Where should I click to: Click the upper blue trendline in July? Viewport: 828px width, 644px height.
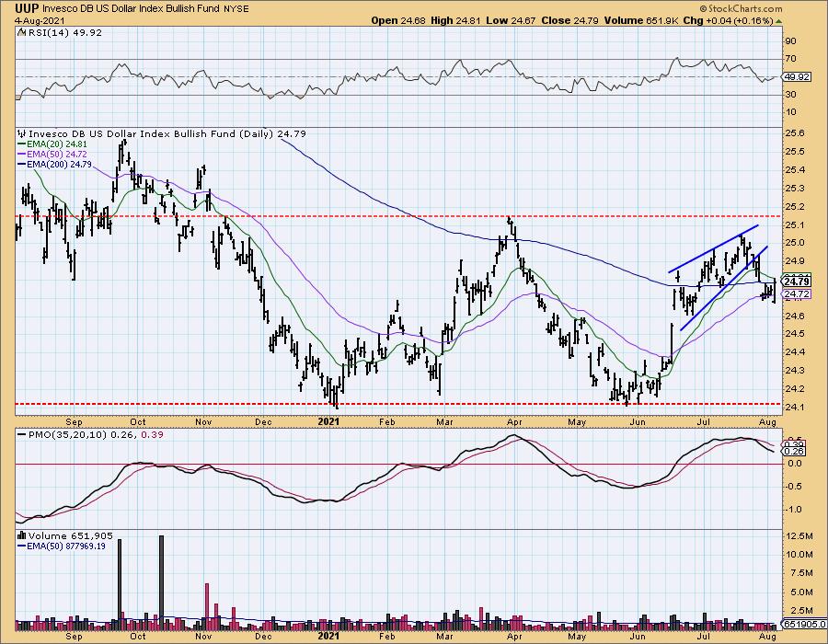click(x=713, y=248)
